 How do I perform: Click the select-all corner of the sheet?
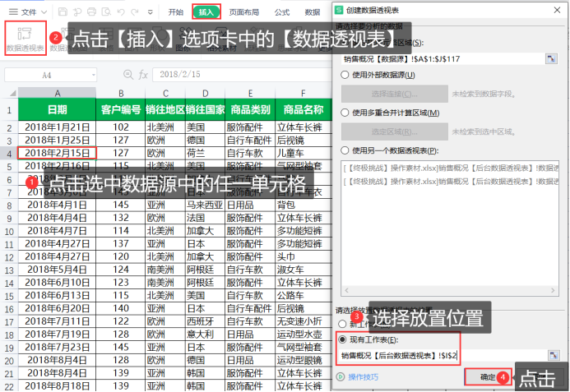click(x=12, y=93)
